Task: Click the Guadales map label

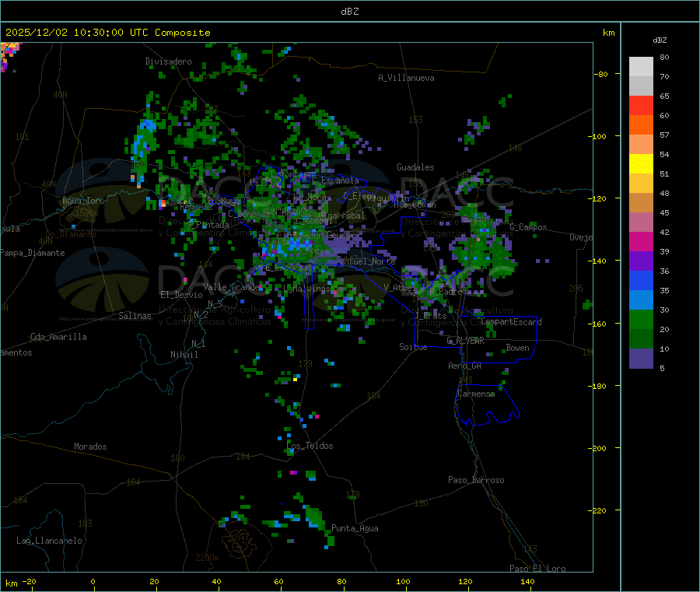Action: (415, 167)
